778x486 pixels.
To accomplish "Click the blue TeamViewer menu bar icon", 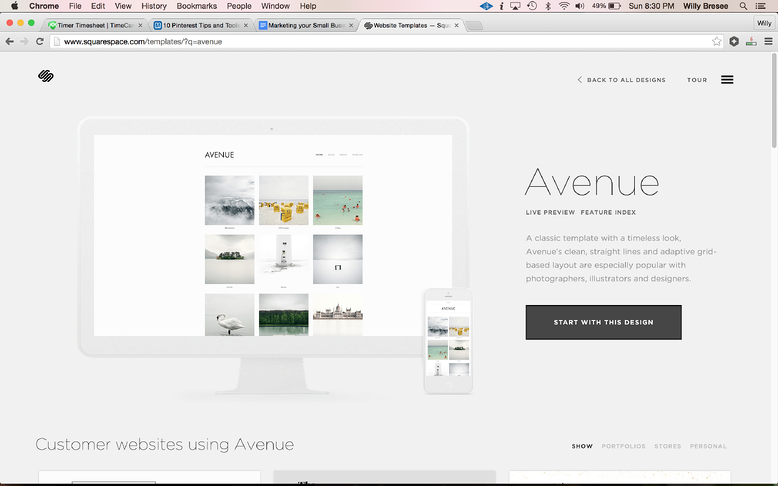I will point(486,6).
